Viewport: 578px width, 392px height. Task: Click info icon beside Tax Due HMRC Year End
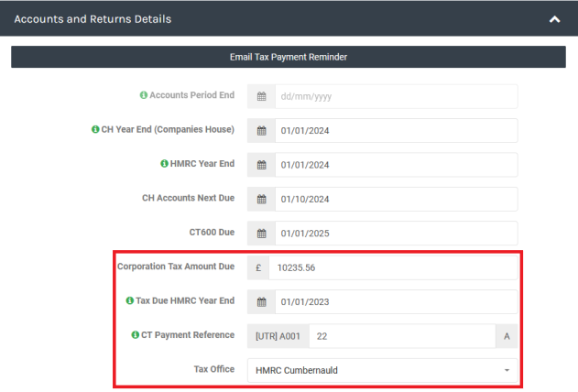coord(130,300)
